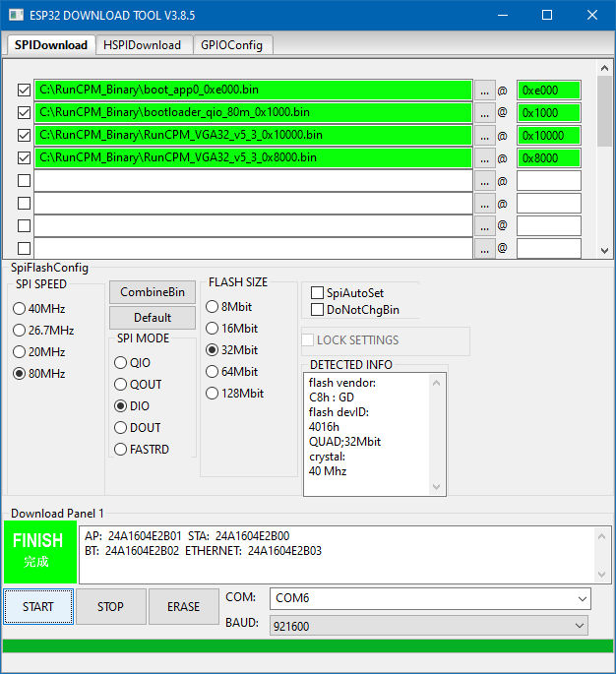Screen dimensions: 616x674
Task: Enable the DoNotChgBin checkbox
Action: 317,310
